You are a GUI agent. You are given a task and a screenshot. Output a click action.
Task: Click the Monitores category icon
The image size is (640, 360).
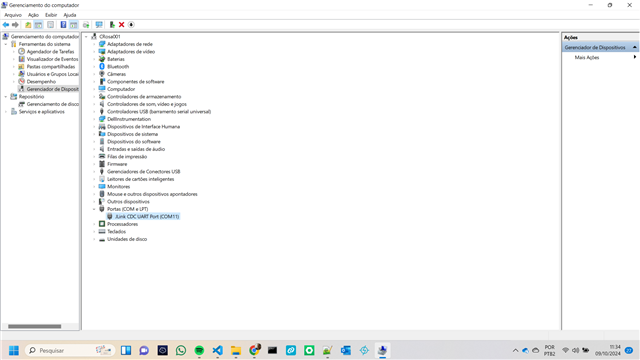(102, 187)
